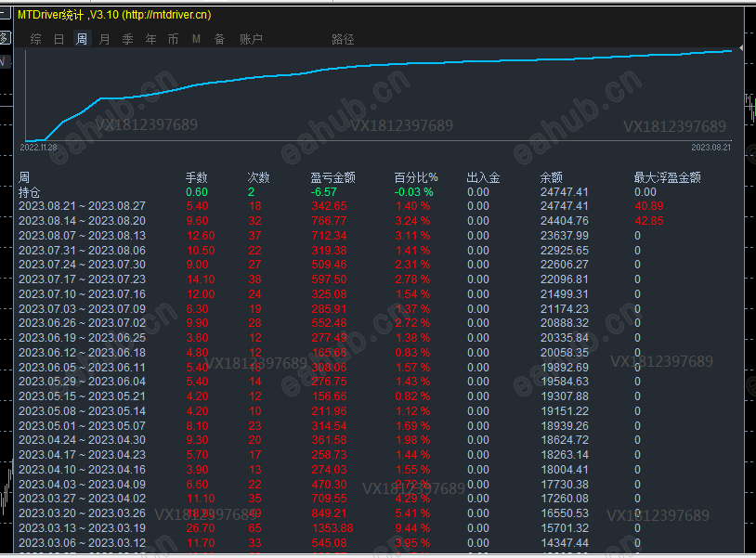
Task: Select the 盈亏金额 column header
Action: (x=332, y=177)
